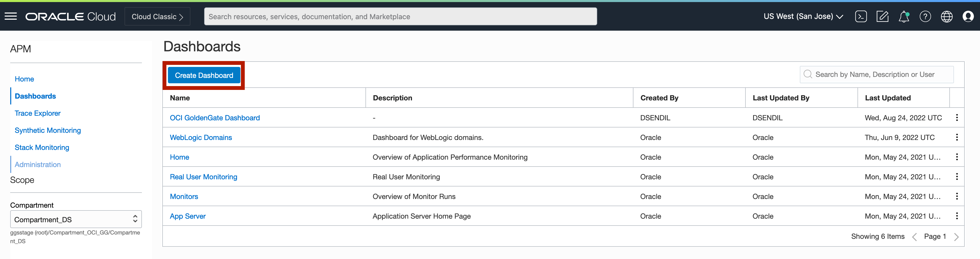Open the navigation hamburger menu
The image size is (980, 259).
(10, 16)
